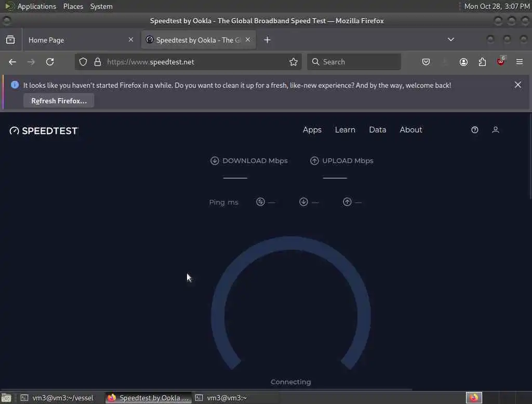Open the Extensions puzzle icon
Screen dimensions: 532x404
pos(482,62)
